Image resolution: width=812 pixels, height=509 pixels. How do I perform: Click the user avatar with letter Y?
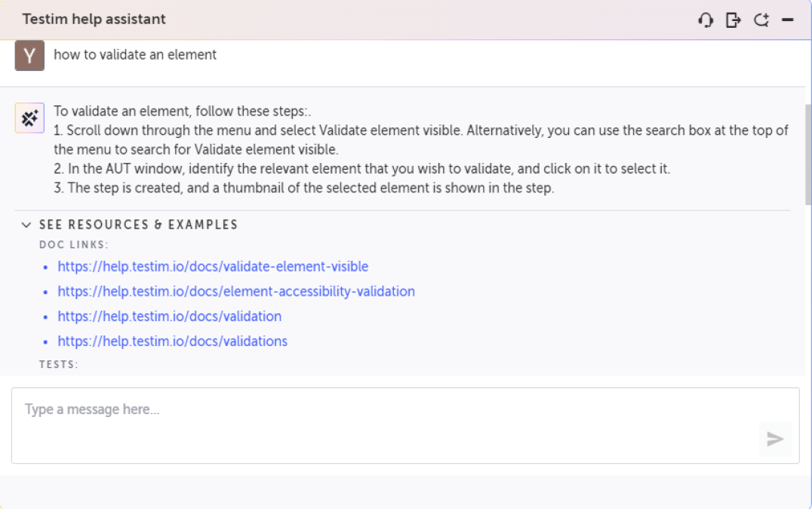coord(29,56)
